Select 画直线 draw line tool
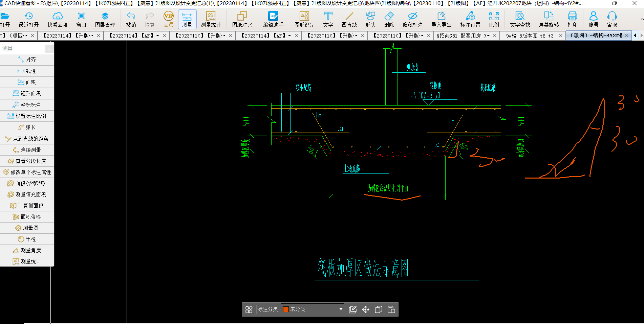This screenshot has height=324, width=644. click(349, 20)
